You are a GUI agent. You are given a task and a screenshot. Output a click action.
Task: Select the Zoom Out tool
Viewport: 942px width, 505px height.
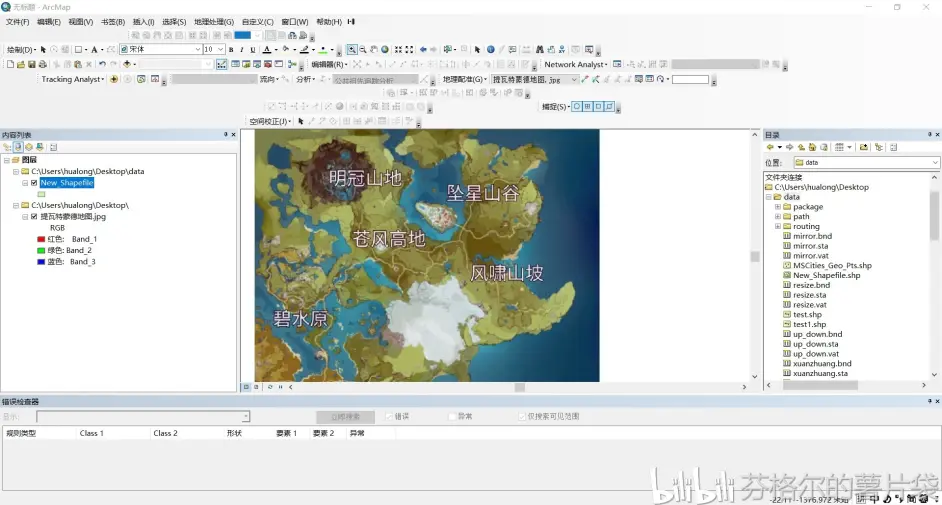pos(363,49)
